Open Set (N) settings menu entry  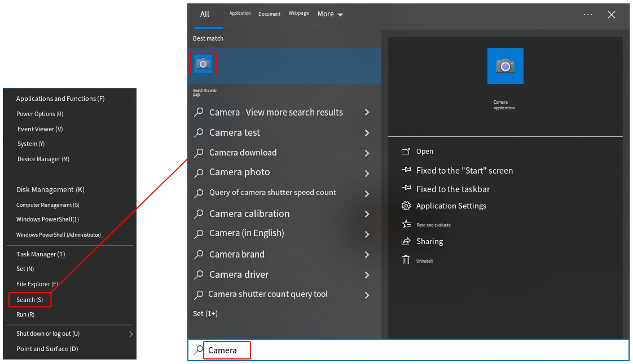(25, 269)
